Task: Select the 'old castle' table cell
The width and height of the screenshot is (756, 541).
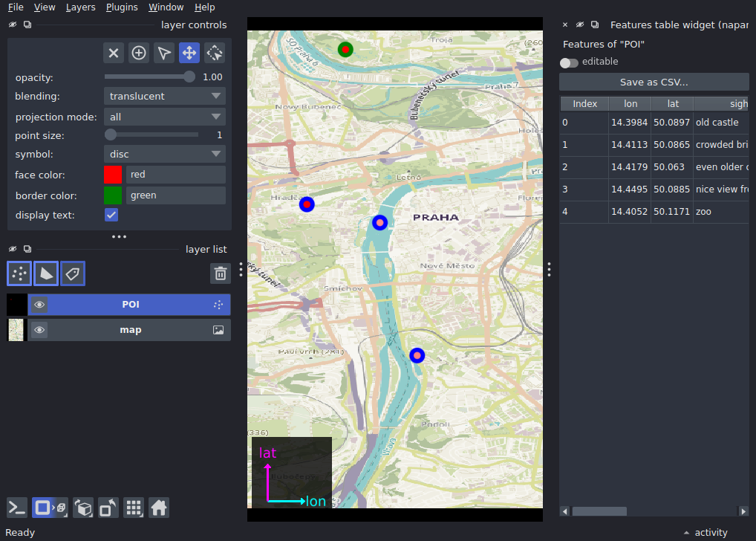Action: click(721, 123)
